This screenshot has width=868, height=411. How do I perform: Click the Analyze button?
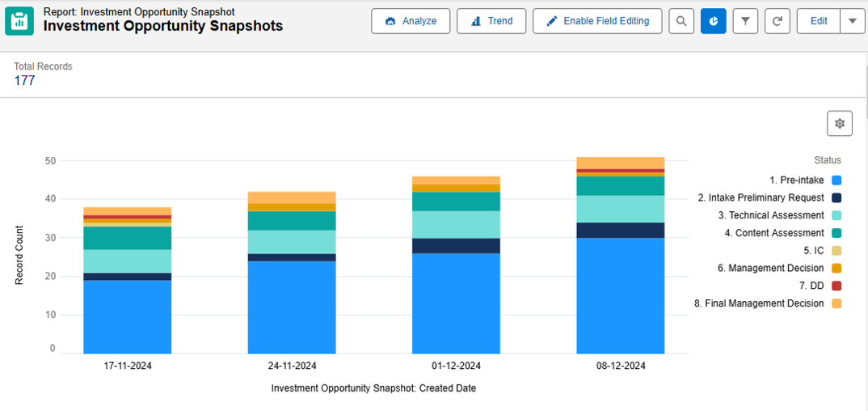click(x=411, y=21)
